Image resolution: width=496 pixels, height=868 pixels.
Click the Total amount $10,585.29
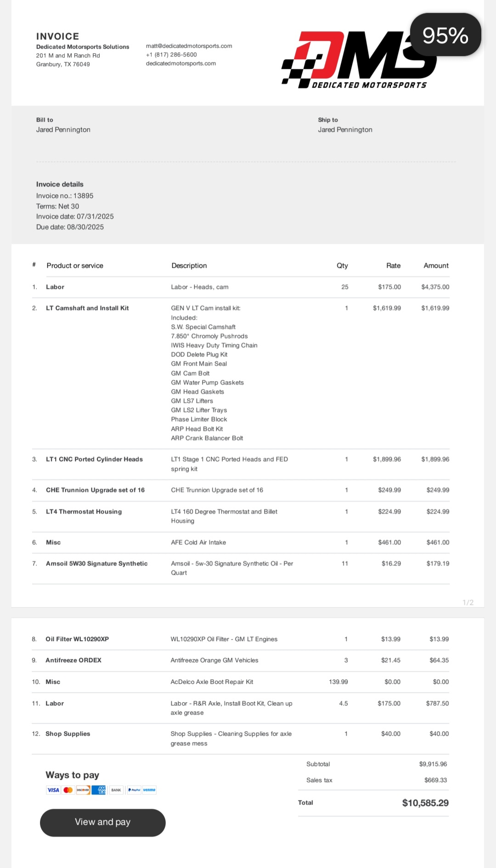[425, 803]
